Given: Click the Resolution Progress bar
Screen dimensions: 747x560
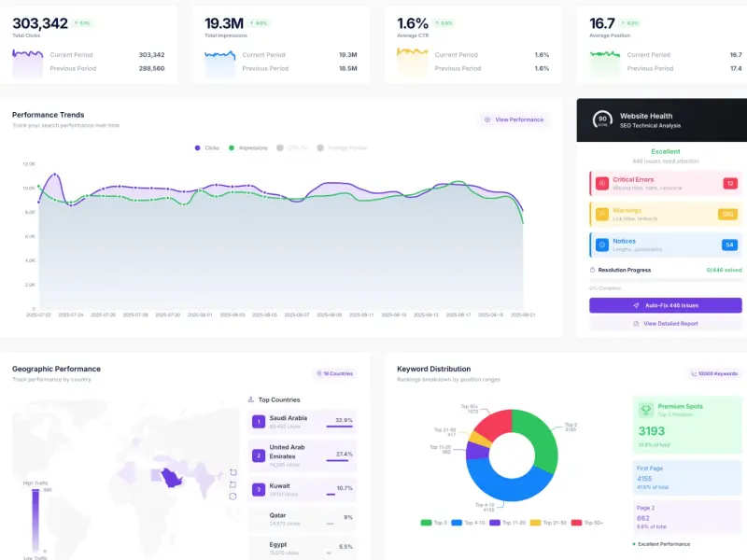Looking at the screenshot, I should pos(665,280).
